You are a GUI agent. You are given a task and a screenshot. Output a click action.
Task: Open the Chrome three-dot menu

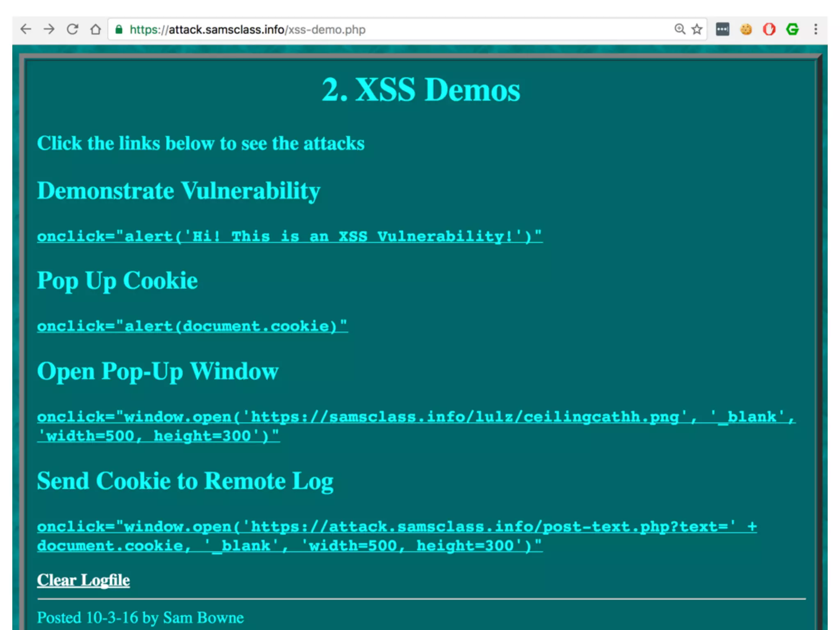click(815, 29)
